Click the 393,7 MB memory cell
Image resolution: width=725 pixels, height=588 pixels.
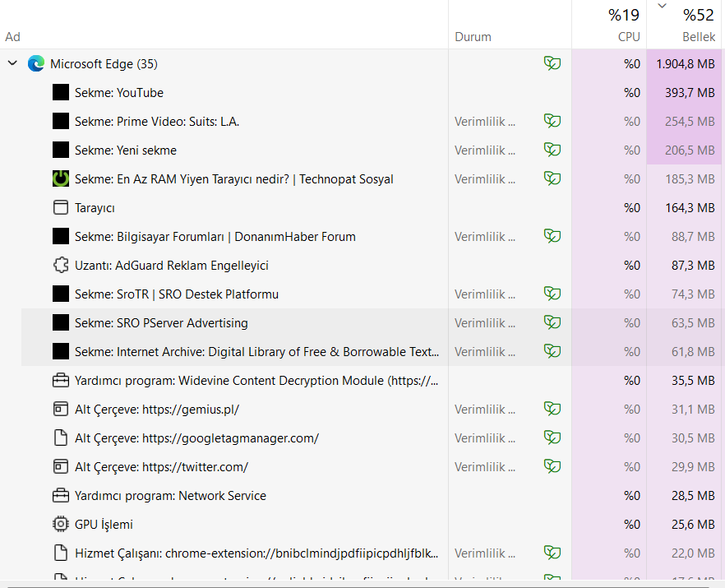[685, 93]
